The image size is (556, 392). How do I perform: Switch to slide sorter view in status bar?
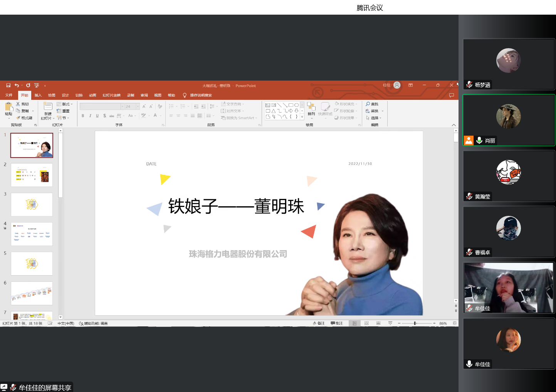366,323
